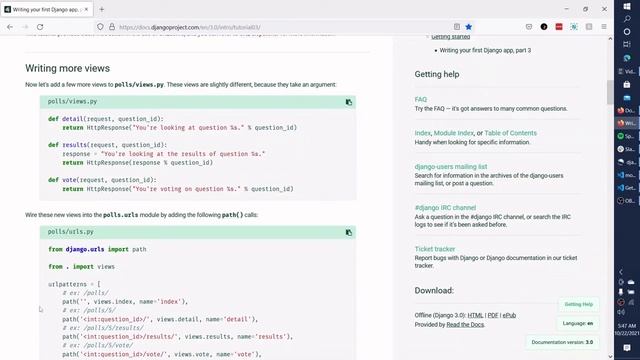Switch to the Spotify taskbar item

pyautogui.click(x=627, y=136)
